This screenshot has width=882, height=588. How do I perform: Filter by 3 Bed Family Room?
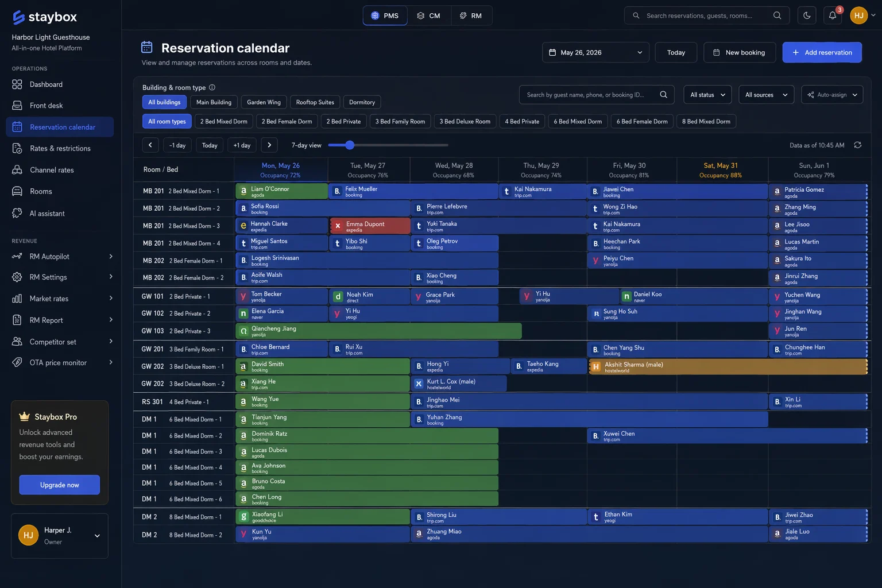pyautogui.click(x=400, y=121)
